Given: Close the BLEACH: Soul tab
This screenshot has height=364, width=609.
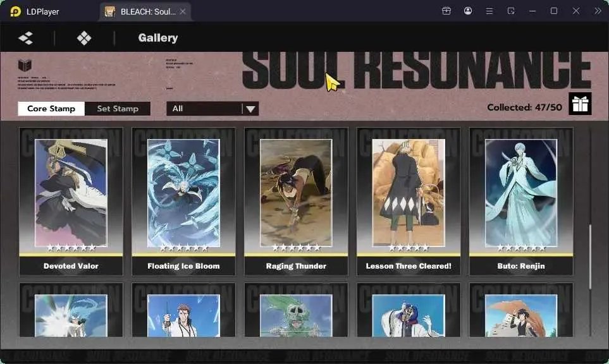Looking at the screenshot, I should tap(183, 11).
